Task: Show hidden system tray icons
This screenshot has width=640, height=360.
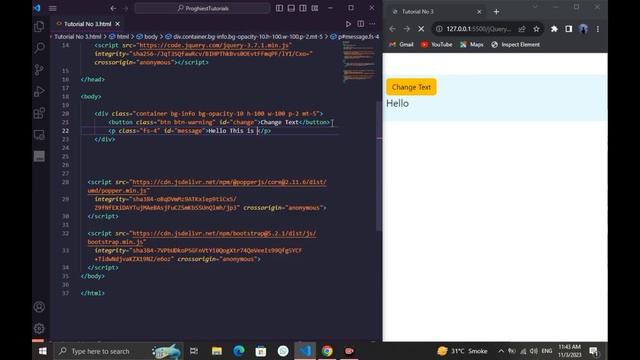Action: [x=501, y=351]
